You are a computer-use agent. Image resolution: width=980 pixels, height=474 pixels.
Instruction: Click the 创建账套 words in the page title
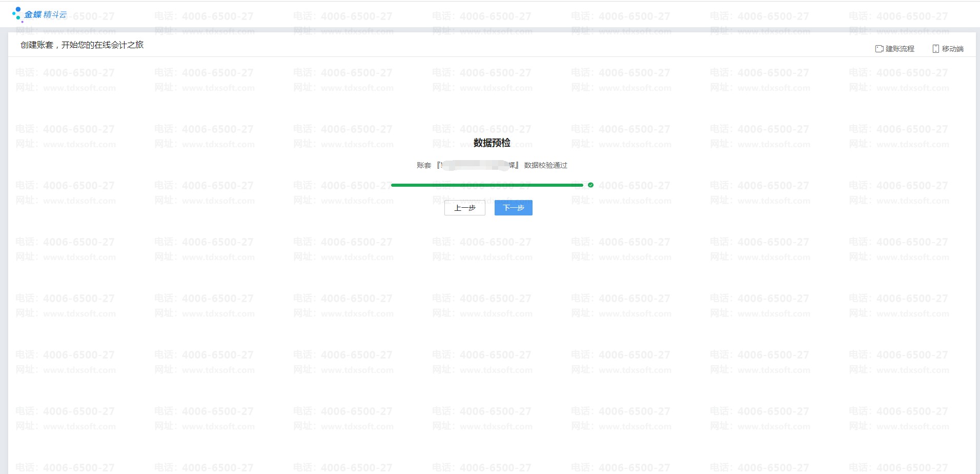37,45
